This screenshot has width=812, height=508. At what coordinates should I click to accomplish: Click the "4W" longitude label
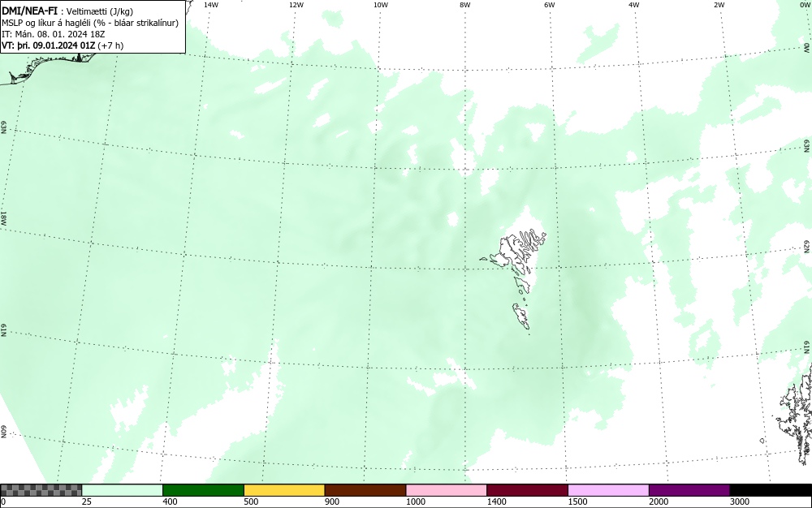click(x=634, y=5)
